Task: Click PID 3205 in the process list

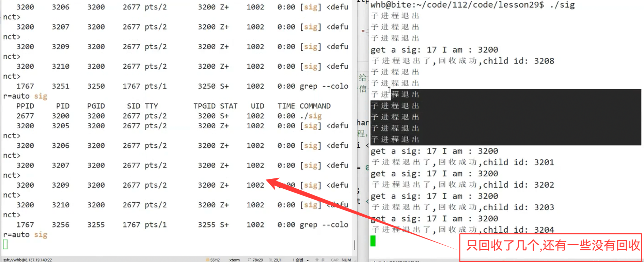Action: coord(61,126)
